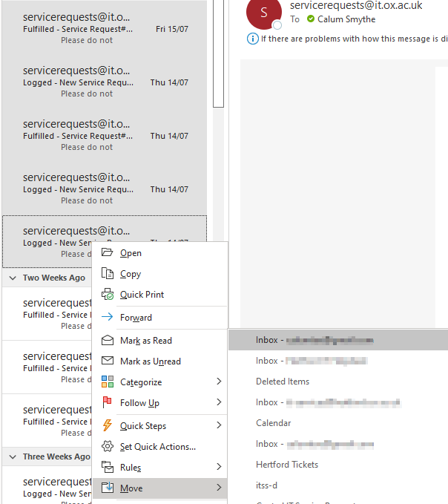
Task: Click the Follow Up red flag icon
Action: [x=107, y=403]
